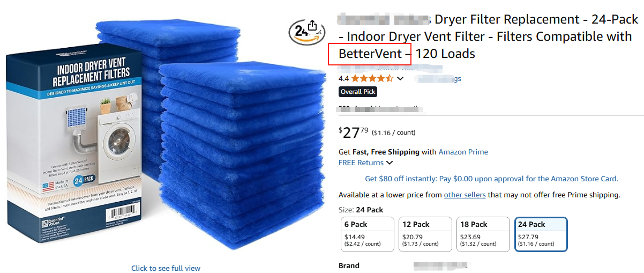
Task: Click the blurred store link below title
Action: pos(390,68)
